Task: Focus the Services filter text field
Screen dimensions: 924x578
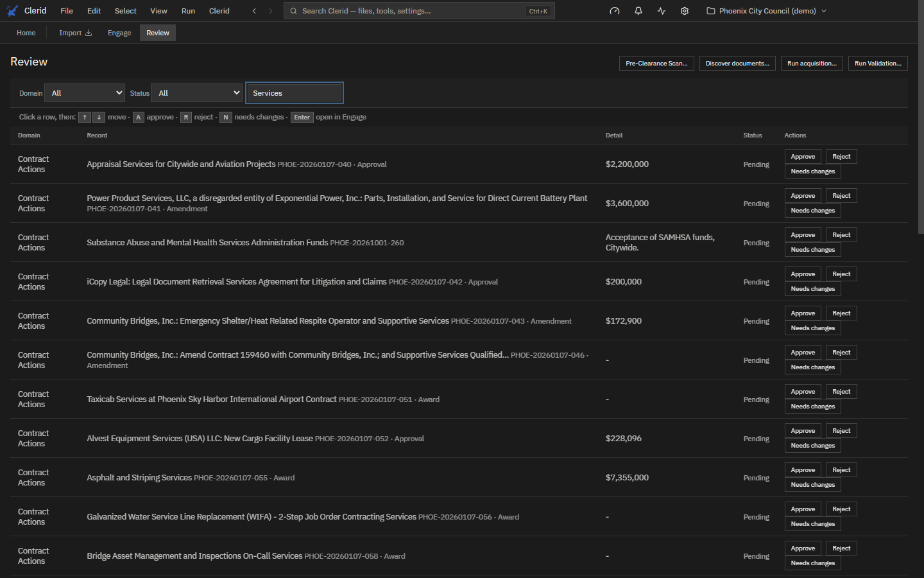Action: 295,93
